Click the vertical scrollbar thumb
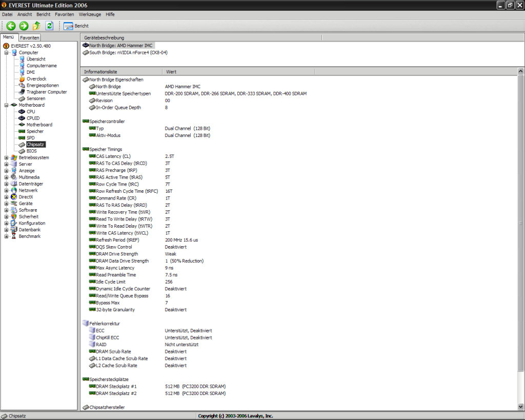Viewport: 525px width, 420px height. [x=521, y=223]
